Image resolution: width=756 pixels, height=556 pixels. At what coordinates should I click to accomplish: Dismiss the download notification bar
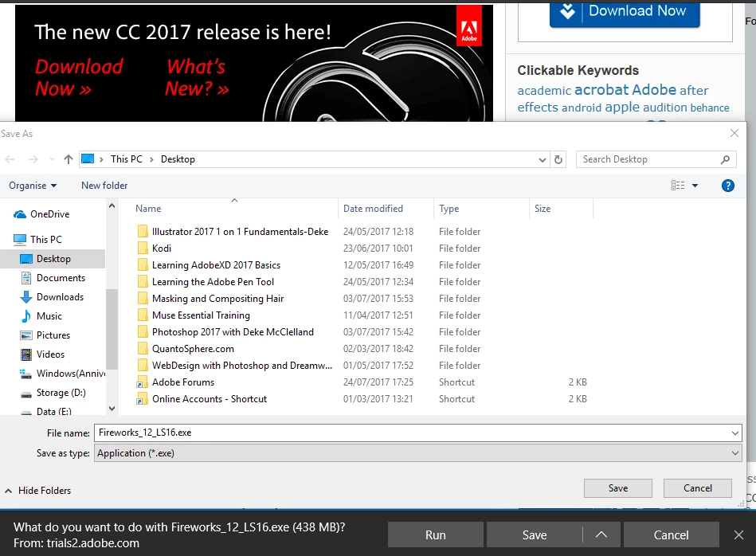[x=738, y=534]
